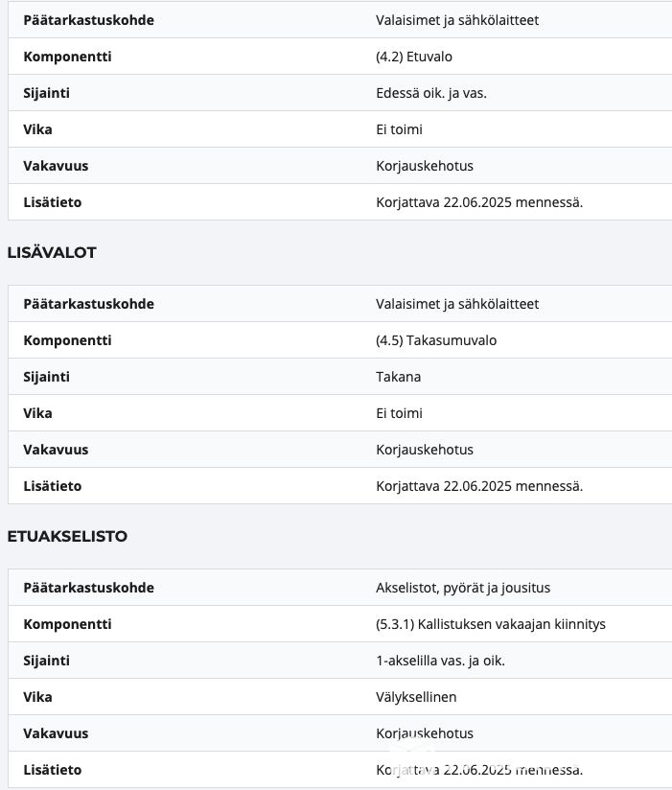Click the '(4.2) Etuvalo' component value
The width and height of the screenshot is (672, 790).
point(414,57)
